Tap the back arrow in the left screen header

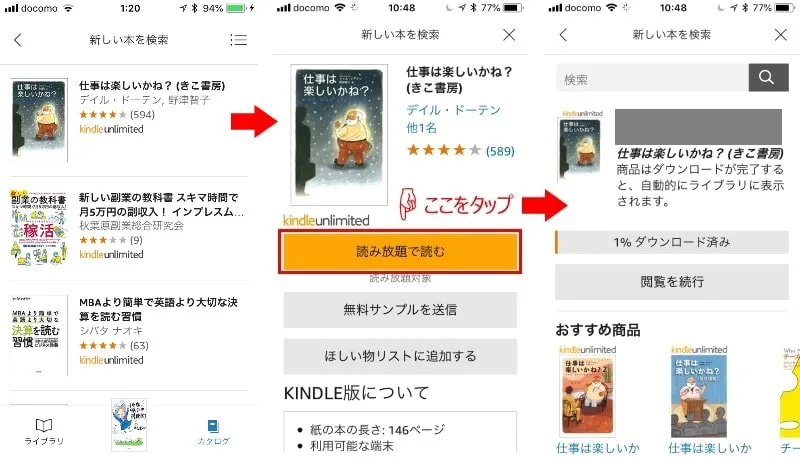pyautogui.click(x=18, y=40)
